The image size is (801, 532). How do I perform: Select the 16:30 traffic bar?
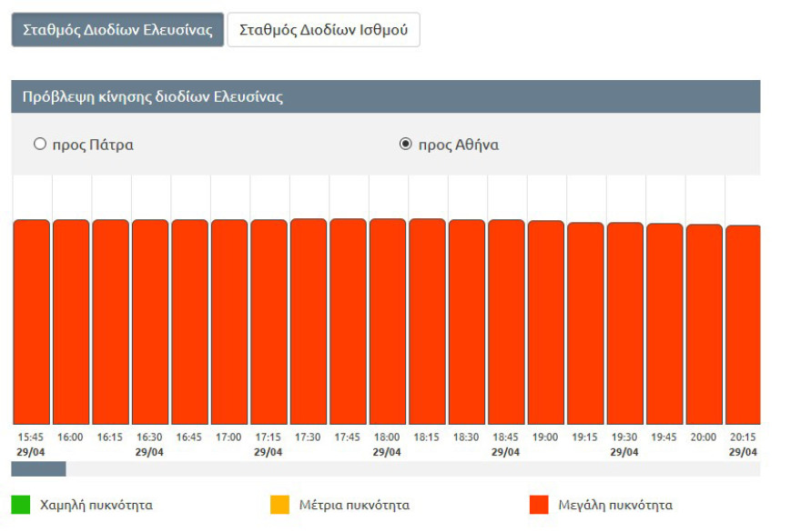pyautogui.click(x=150, y=321)
